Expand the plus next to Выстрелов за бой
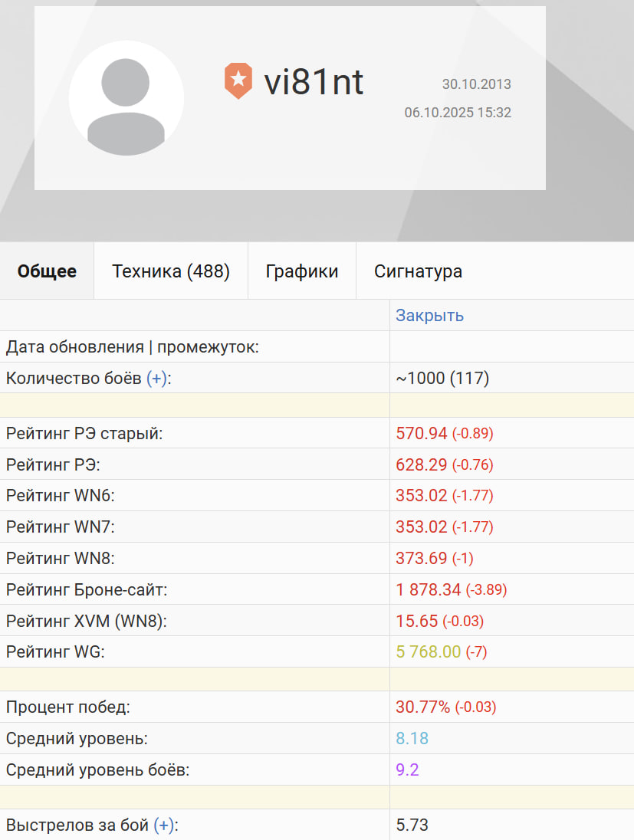 pos(163,825)
